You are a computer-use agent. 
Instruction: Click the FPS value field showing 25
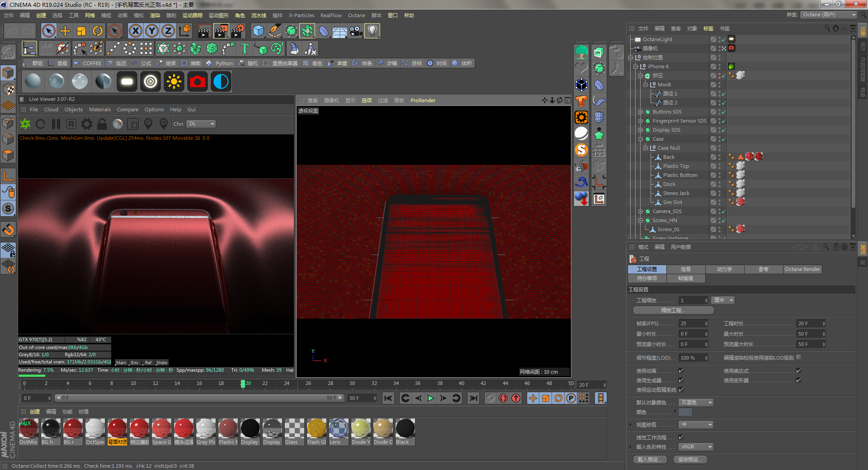[x=693, y=323]
